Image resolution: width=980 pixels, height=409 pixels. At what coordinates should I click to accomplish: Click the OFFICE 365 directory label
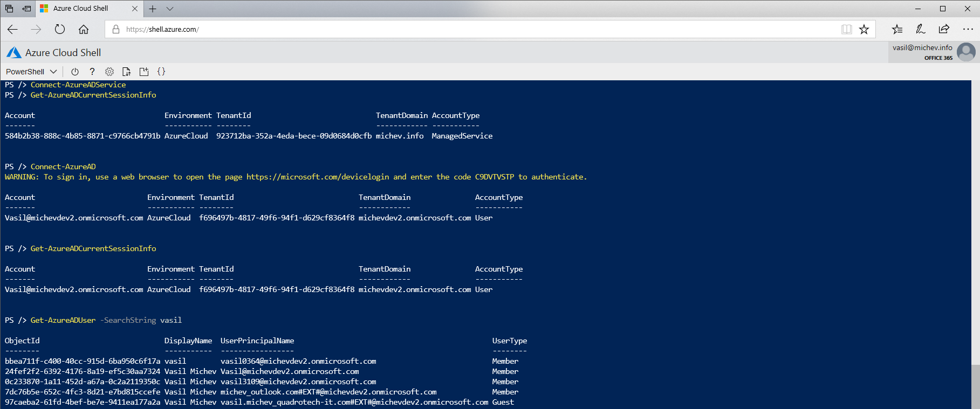(938, 58)
